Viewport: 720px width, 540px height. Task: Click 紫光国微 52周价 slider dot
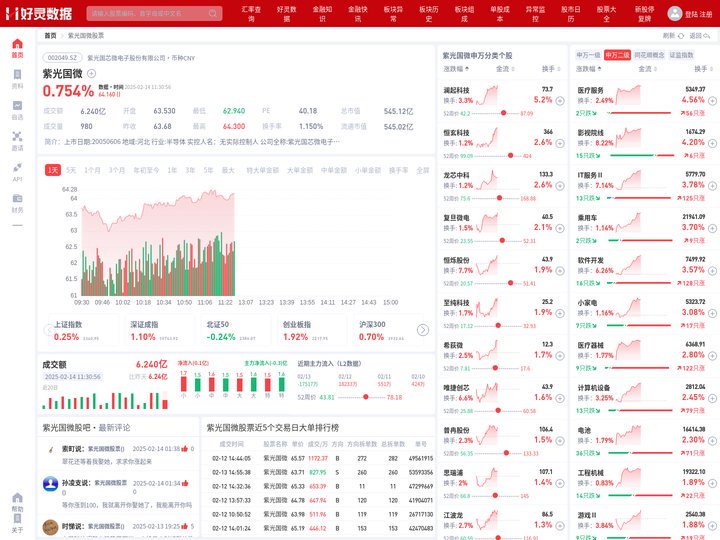click(x=366, y=397)
